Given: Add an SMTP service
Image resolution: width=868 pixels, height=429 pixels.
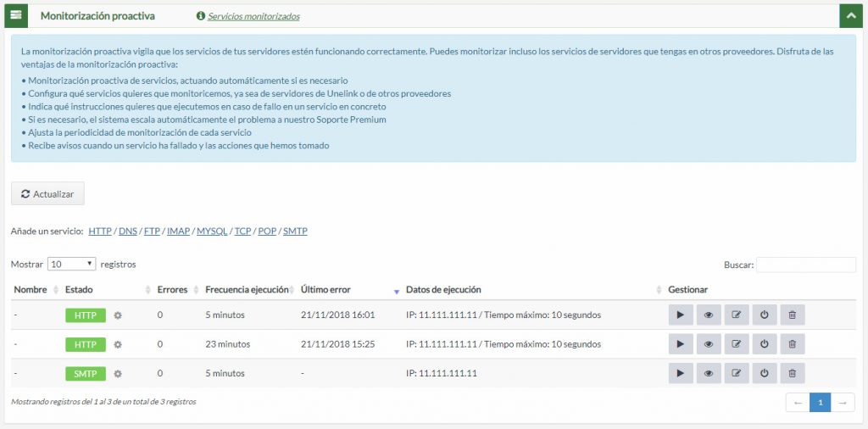Looking at the screenshot, I should 295,231.
